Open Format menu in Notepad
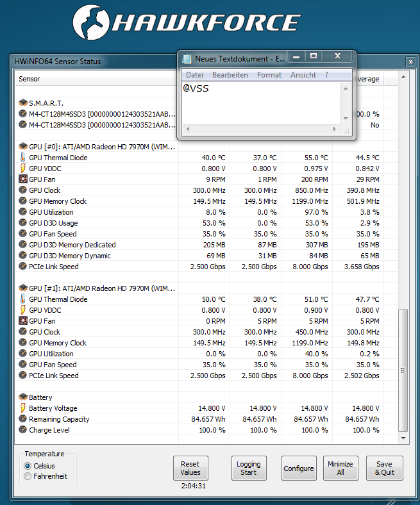The height and width of the screenshot is (505, 420). [x=269, y=75]
